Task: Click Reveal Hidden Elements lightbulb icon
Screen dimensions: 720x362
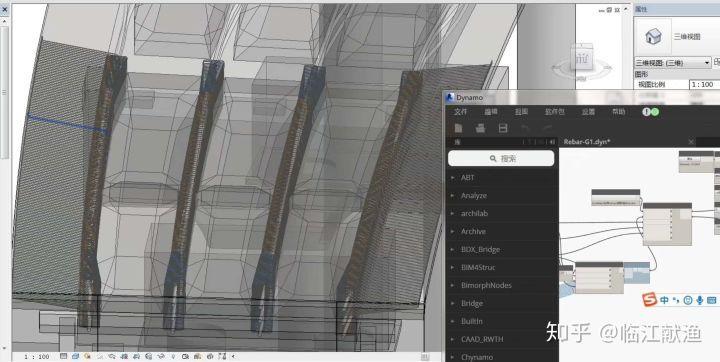Action: pyautogui.click(x=173, y=356)
